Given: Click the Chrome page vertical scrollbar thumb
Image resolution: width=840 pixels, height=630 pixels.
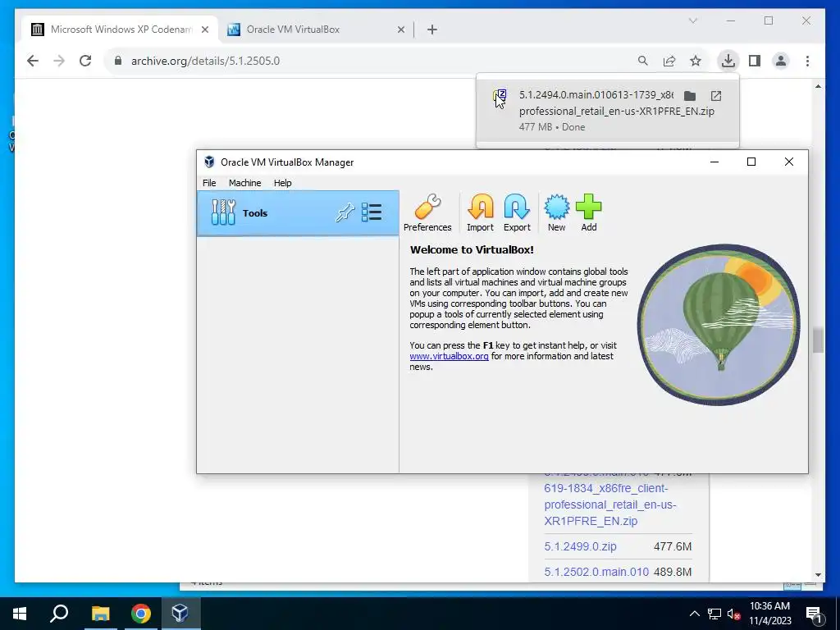Looking at the screenshot, I should click(818, 340).
